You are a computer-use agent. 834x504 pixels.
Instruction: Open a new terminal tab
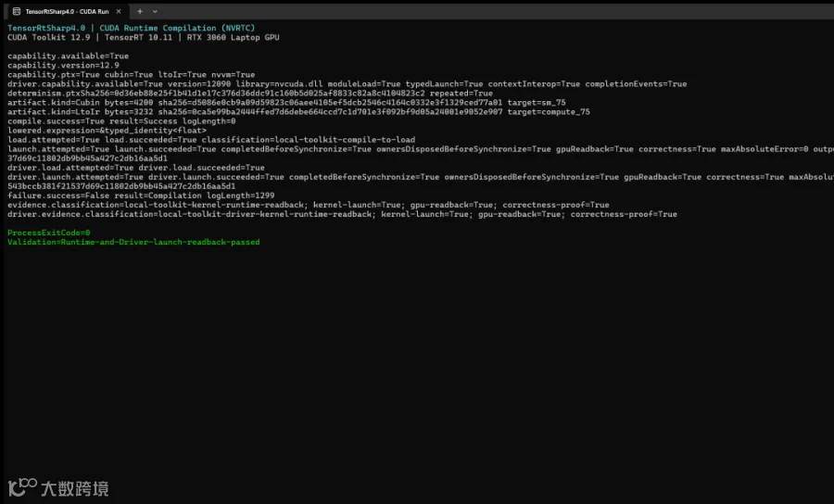click(140, 11)
